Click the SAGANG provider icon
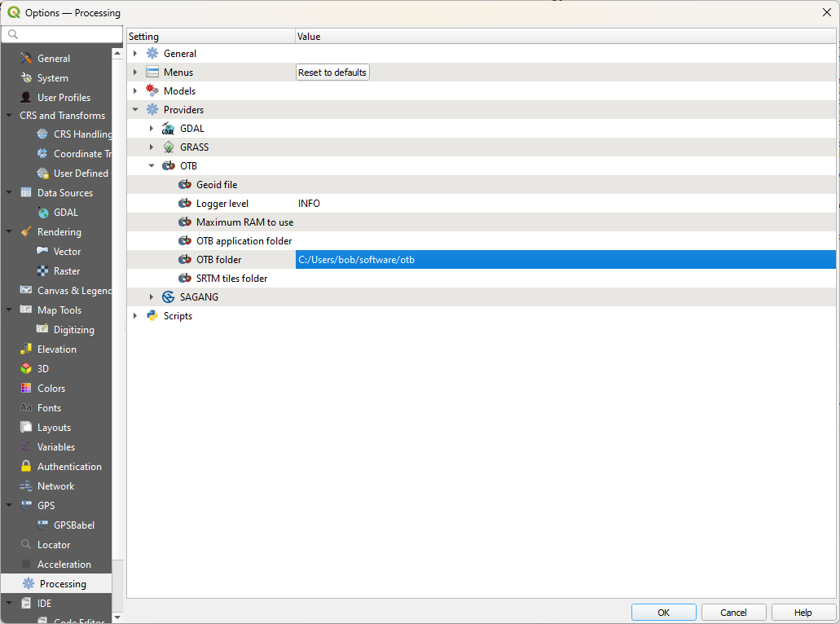Image resolution: width=840 pixels, height=624 pixels. (169, 297)
